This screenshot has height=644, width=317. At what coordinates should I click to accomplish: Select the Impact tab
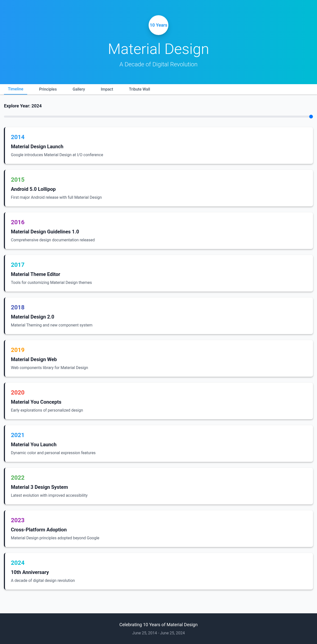pos(107,89)
